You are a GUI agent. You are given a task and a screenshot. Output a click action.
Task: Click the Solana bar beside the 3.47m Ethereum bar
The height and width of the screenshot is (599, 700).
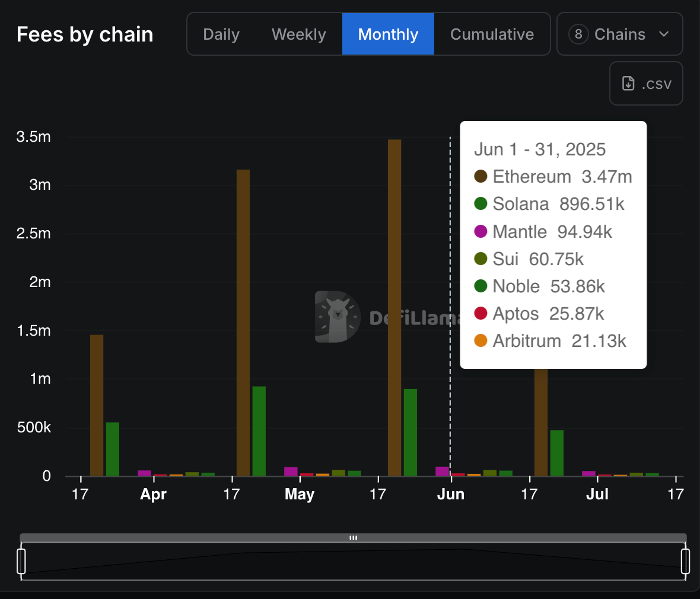coord(411,432)
